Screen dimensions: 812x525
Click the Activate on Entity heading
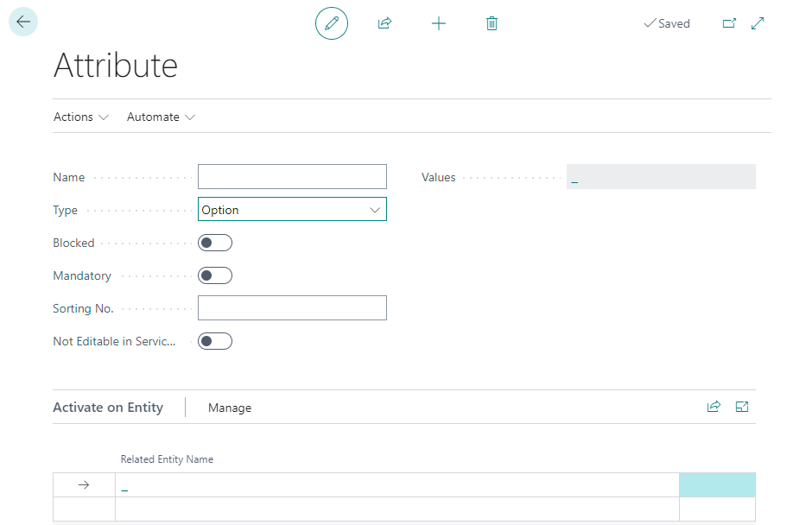coord(108,408)
